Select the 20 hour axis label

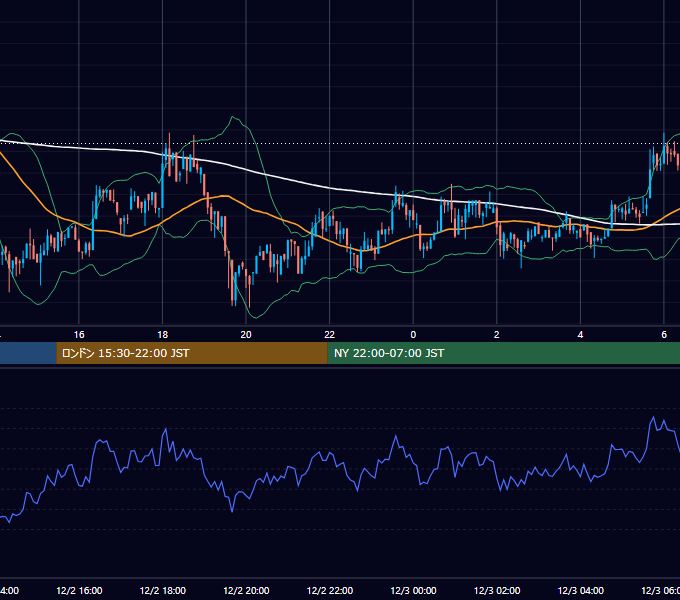pyautogui.click(x=246, y=335)
